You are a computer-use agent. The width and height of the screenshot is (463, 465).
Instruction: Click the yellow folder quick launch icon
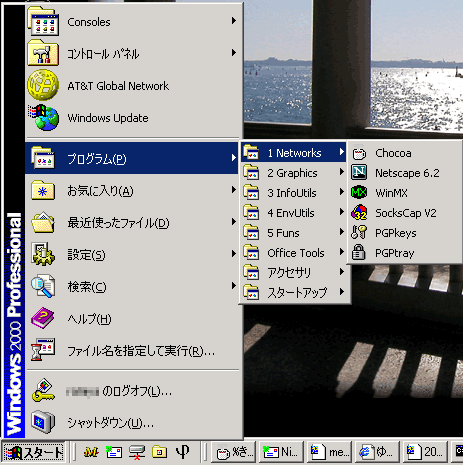[x=159, y=452]
